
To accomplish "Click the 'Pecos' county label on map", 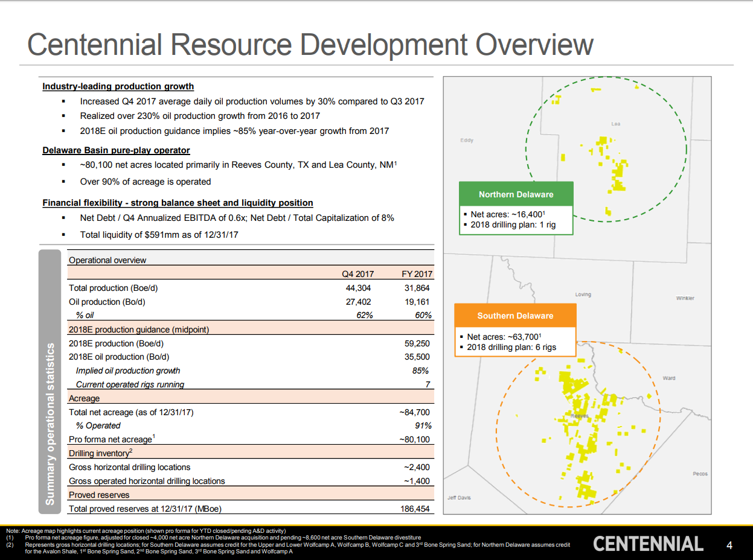I will coord(700,474).
